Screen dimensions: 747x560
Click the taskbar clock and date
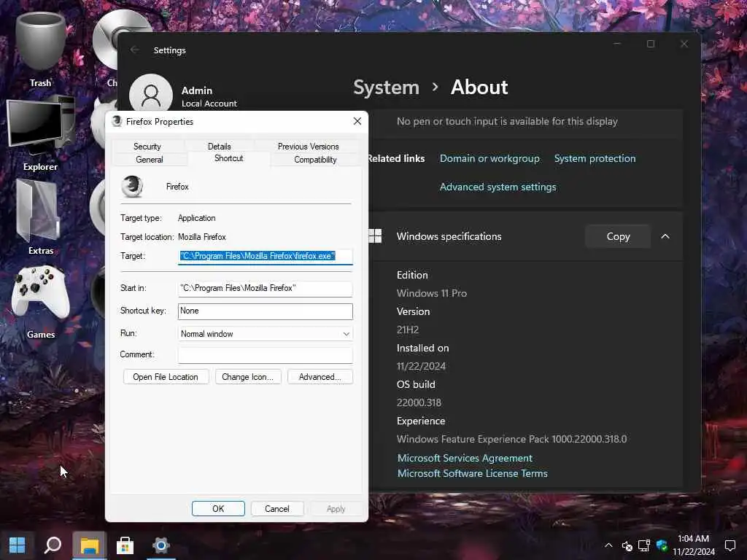(694, 545)
